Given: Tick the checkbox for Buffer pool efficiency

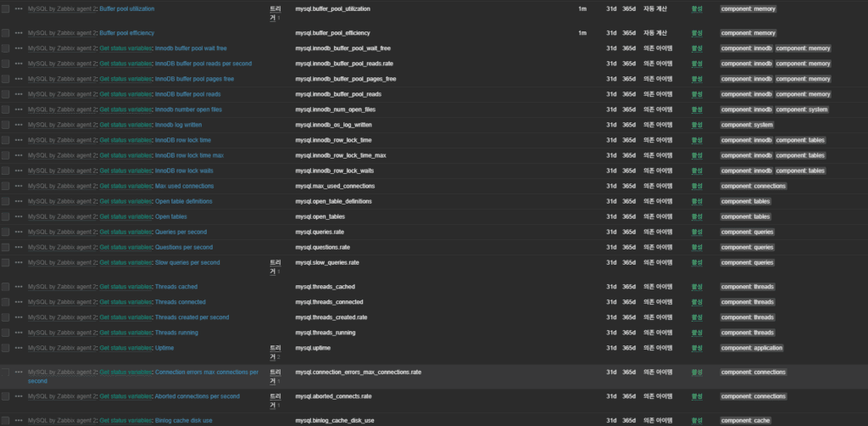Looking at the screenshot, I should pyautogui.click(x=5, y=33).
